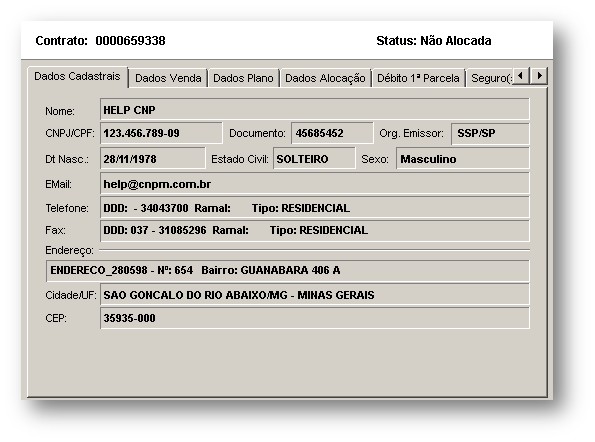Click the Org. Emissor field SSP/SP
The image size is (595, 442).
point(490,134)
